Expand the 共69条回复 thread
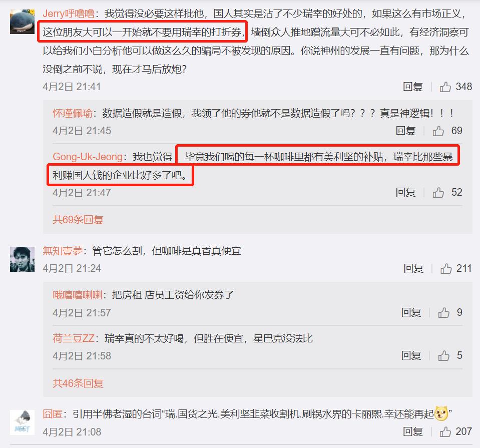This screenshot has width=480, height=448. click(x=78, y=220)
